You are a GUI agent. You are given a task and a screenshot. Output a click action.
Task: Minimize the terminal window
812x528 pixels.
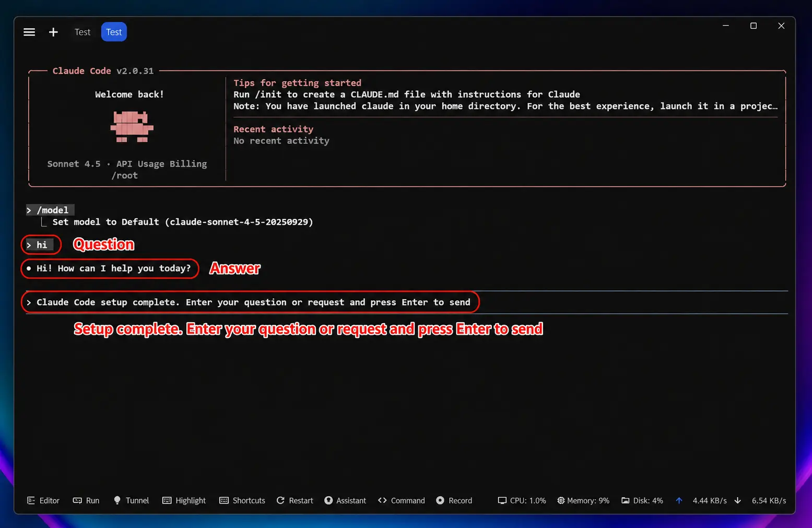(x=726, y=26)
